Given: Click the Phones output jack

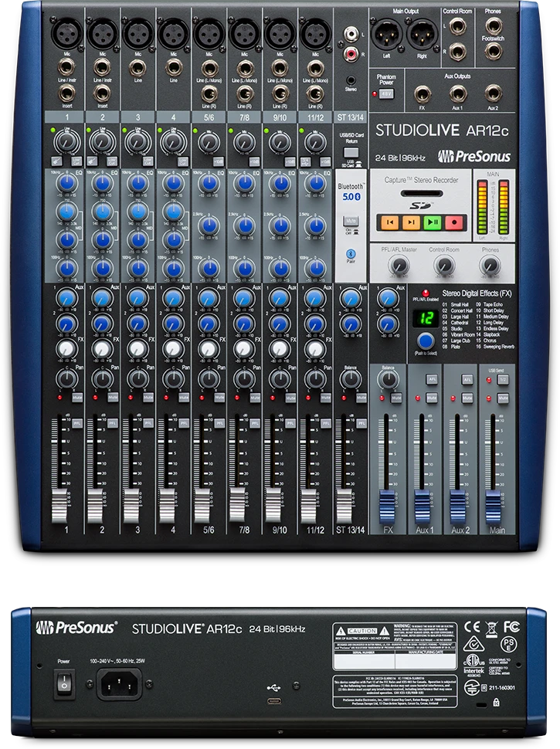Looking at the screenshot, I should 493,25.
